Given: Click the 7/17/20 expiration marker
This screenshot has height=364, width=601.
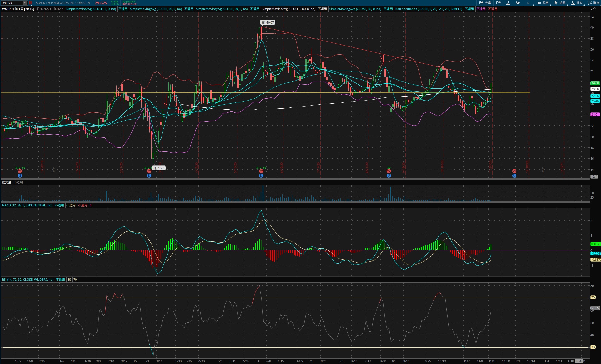Looking at the screenshot, I should [x=319, y=168].
